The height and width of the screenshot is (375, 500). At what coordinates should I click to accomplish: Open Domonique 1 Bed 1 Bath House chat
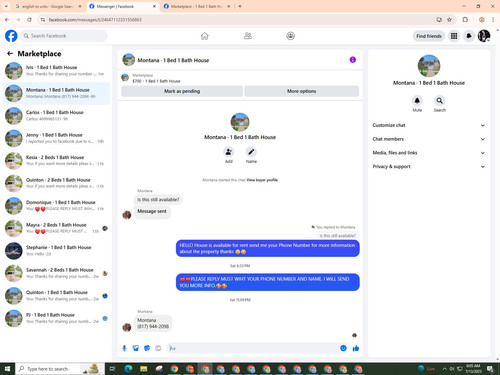click(56, 206)
